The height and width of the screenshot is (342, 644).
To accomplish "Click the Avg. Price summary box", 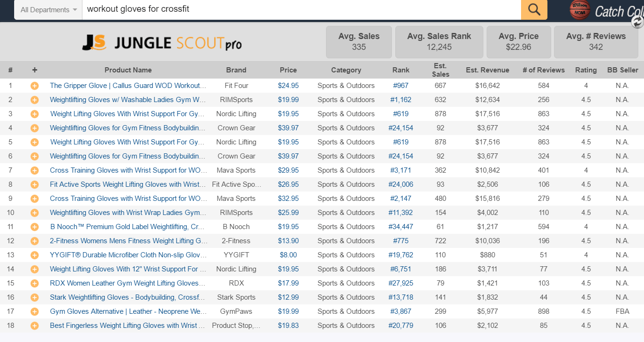I will pyautogui.click(x=518, y=41).
